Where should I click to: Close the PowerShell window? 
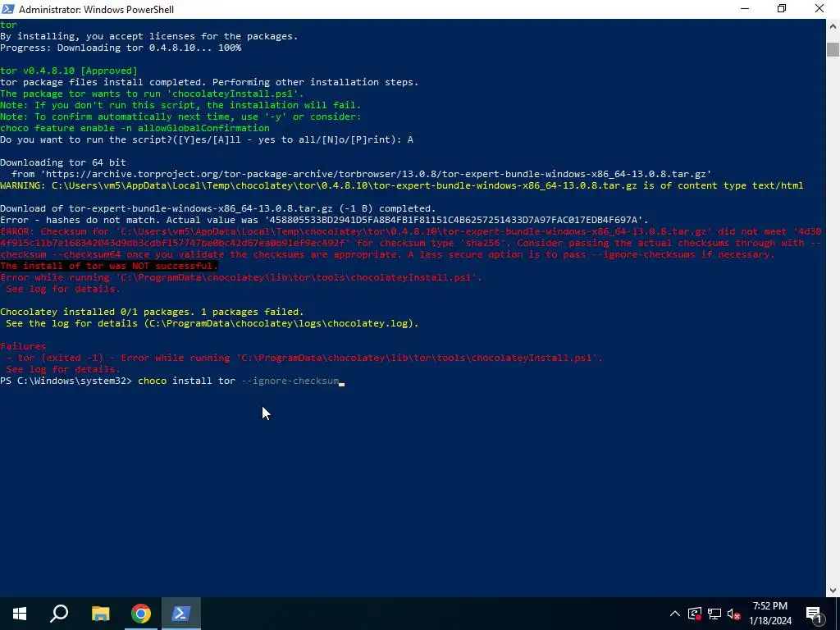[819, 9]
